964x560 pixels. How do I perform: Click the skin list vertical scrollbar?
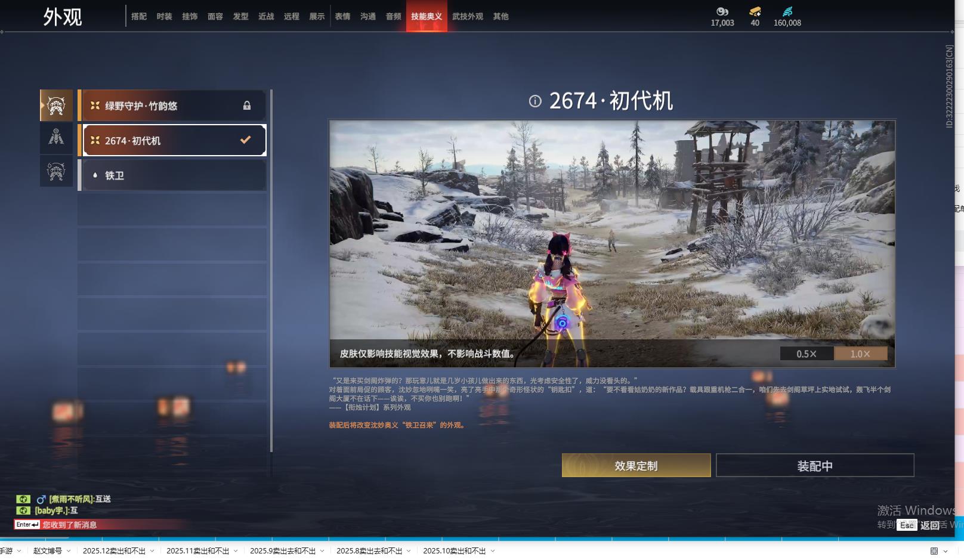pos(271,271)
